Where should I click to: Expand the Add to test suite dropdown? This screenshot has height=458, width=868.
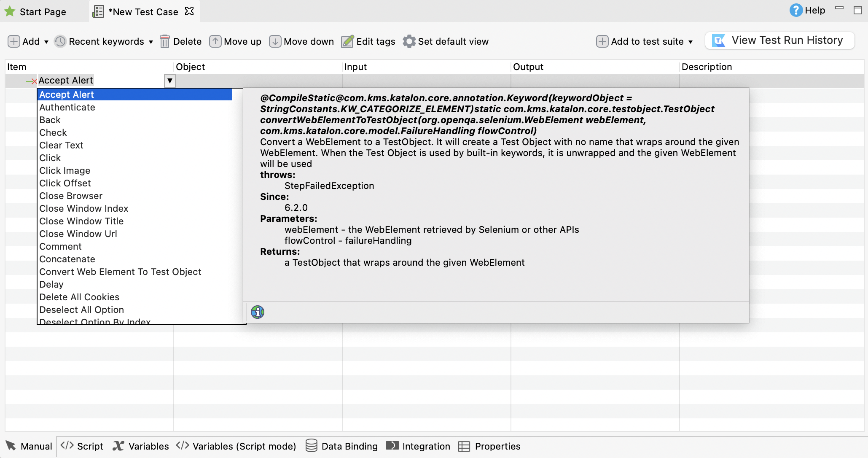[691, 41]
